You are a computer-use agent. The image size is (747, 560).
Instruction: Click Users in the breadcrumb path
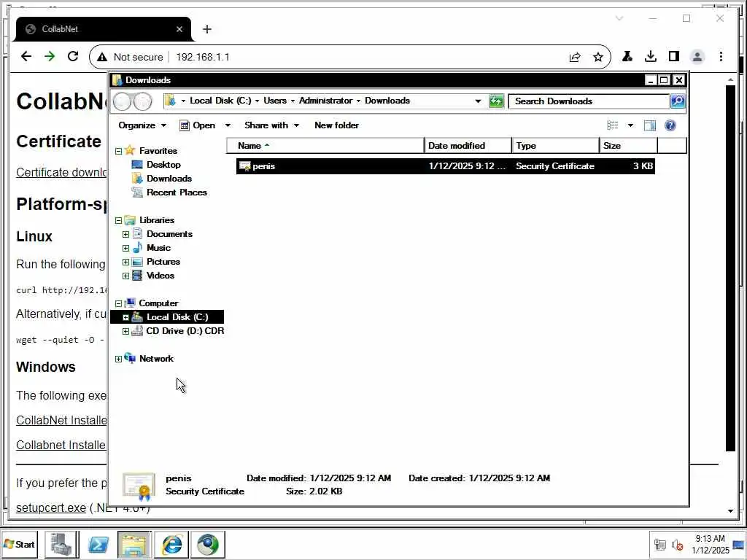click(275, 101)
